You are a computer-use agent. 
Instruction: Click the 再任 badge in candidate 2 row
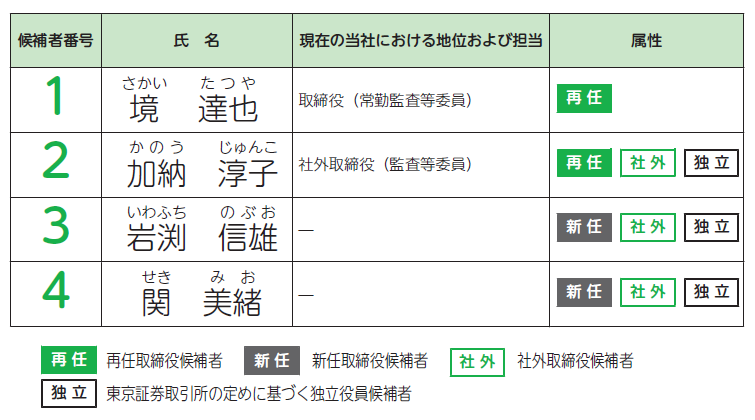tap(583, 163)
